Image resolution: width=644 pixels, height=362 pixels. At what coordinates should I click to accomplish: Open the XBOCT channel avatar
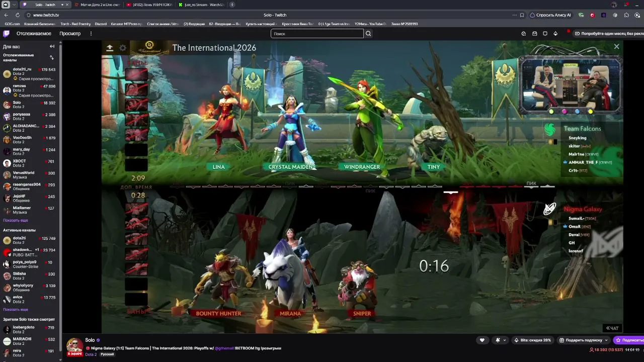pos(7,163)
